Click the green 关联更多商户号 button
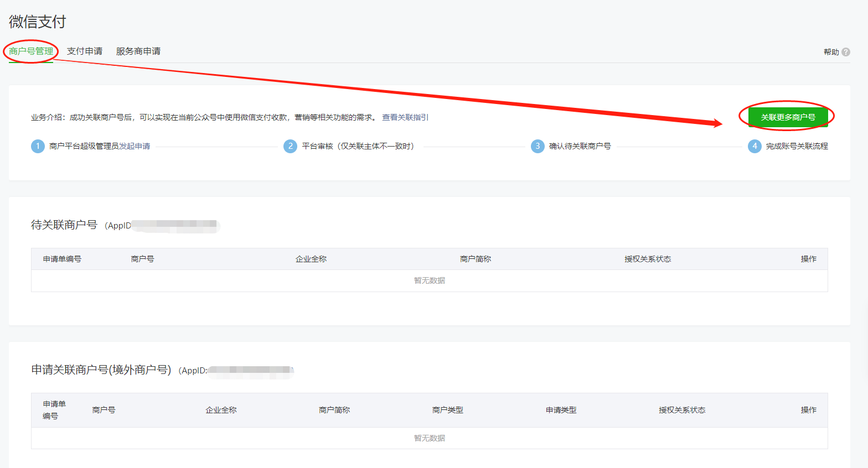The image size is (868, 468). (788, 117)
